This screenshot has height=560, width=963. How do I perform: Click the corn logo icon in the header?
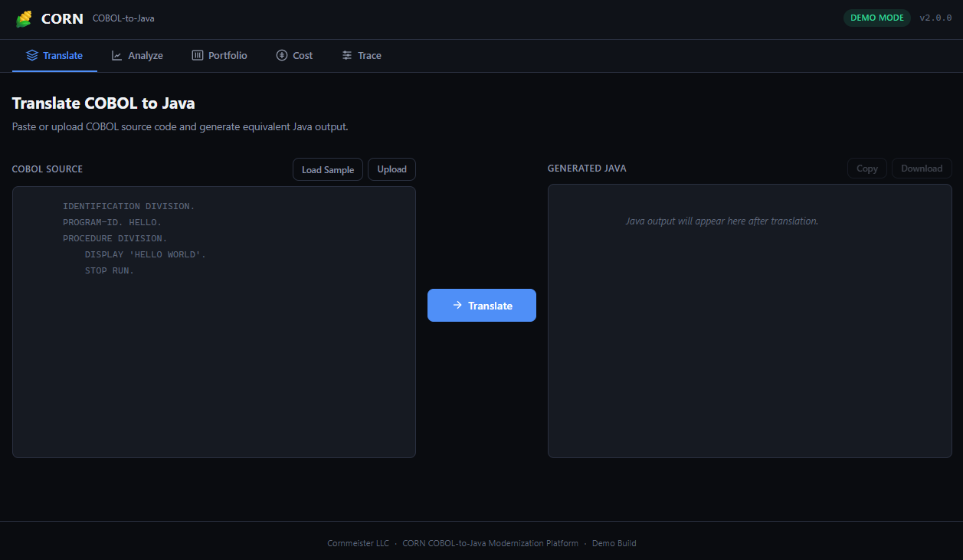(x=24, y=18)
